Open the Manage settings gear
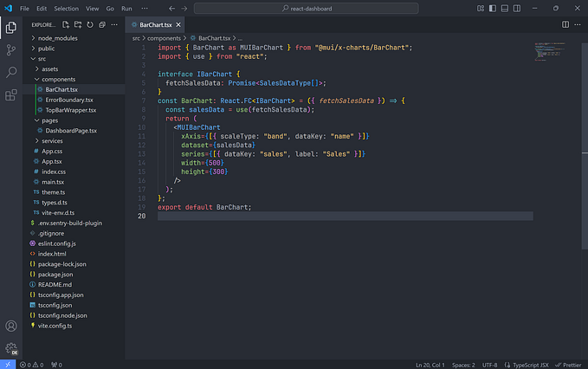The height and width of the screenshot is (369, 588). (11, 348)
